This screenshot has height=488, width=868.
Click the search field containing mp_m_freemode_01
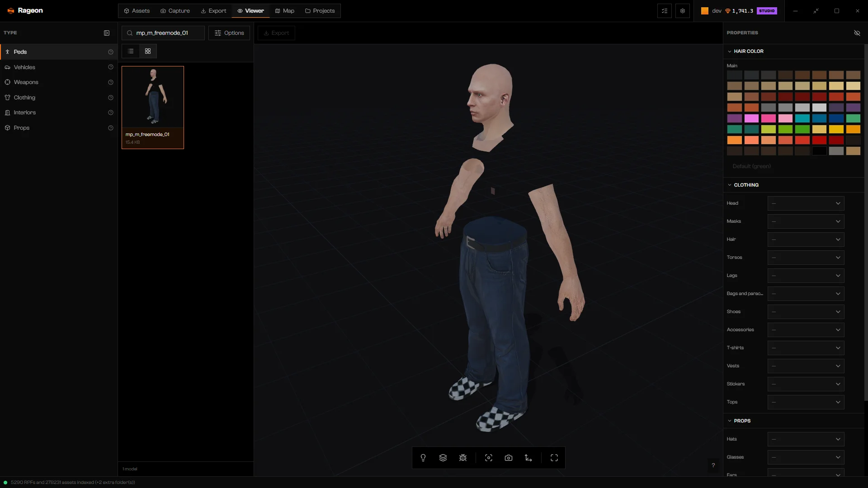click(163, 33)
